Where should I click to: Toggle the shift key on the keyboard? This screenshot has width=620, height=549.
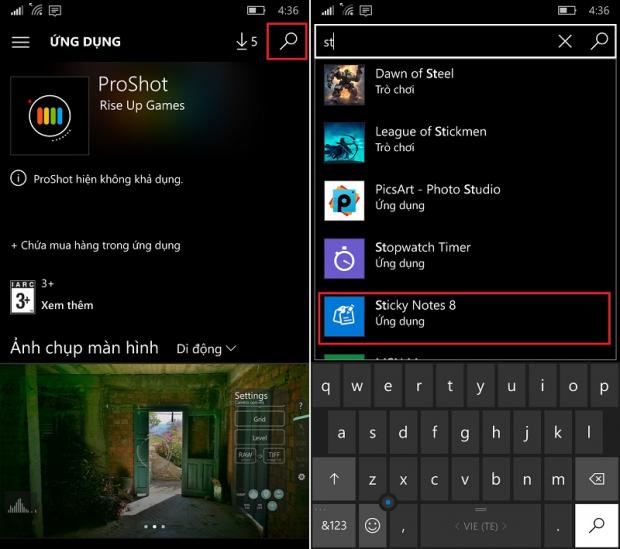coord(335,479)
